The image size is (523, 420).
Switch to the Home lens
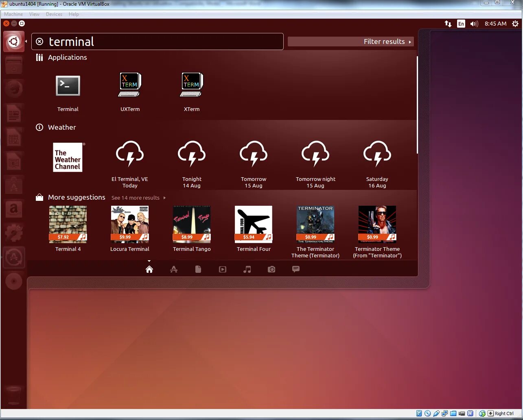tap(149, 269)
